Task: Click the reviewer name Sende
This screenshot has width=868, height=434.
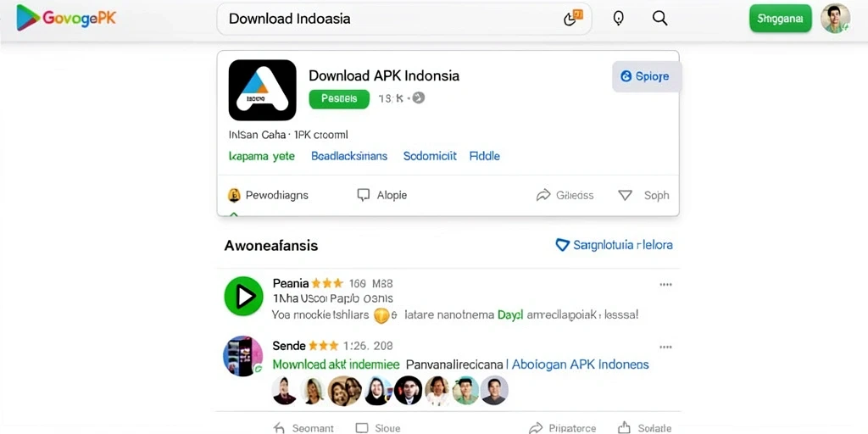Action: pyautogui.click(x=289, y=346)
